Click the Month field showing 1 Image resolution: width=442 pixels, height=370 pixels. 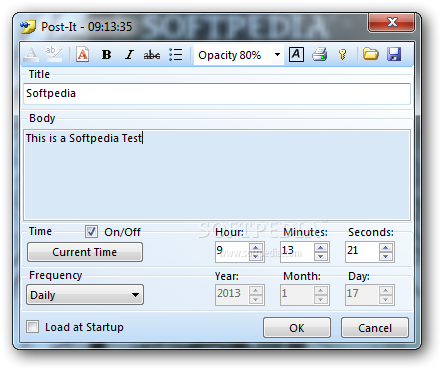[297, 295]
